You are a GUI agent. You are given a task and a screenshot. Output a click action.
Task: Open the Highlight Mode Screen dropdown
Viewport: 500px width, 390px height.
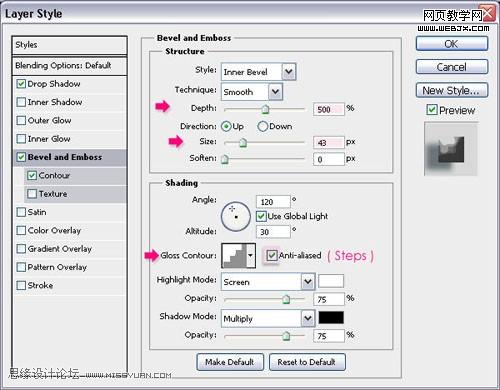pyautogui.click(x=308, y=282)
